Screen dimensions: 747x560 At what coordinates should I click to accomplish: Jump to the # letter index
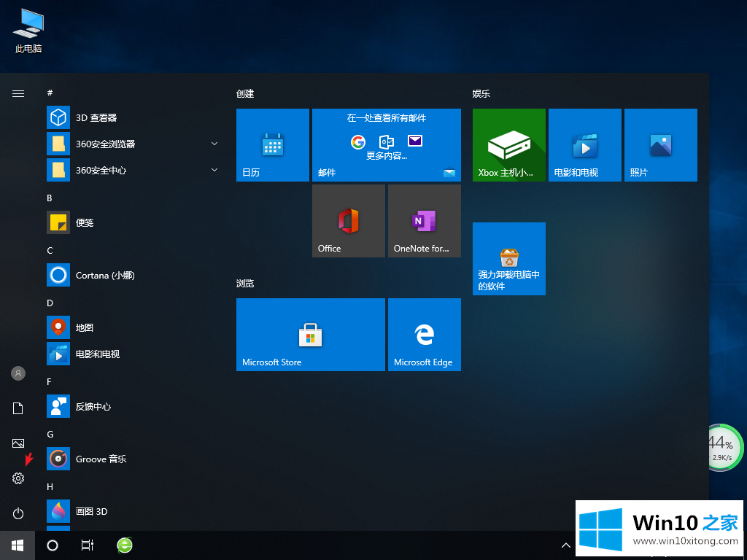point(50,93)
